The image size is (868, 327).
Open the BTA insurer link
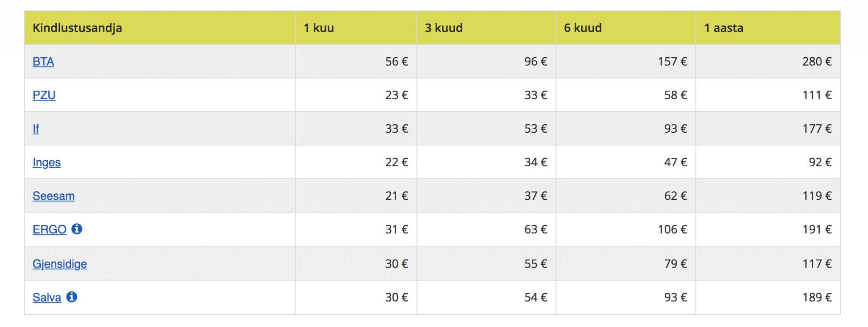[x=43, y=62]
